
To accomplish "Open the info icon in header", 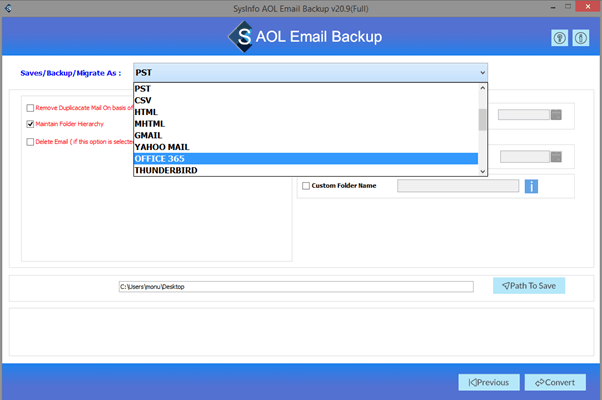I will coord(580,38).
